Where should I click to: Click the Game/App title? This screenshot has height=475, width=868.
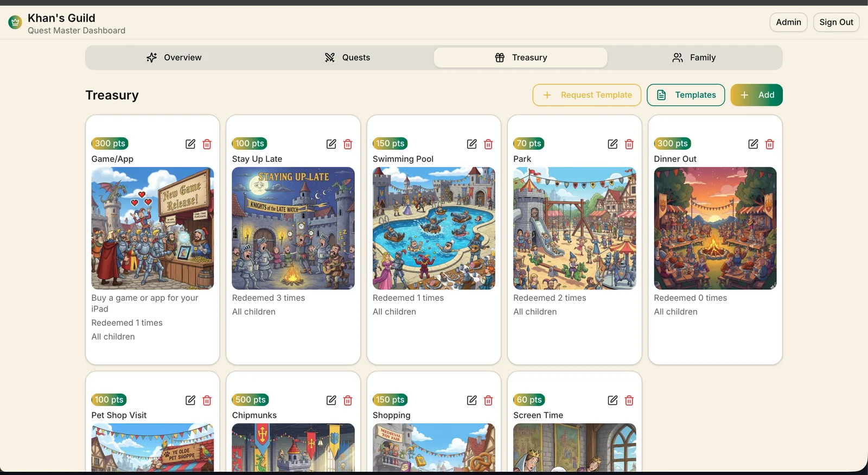click(x=112, y=159)
